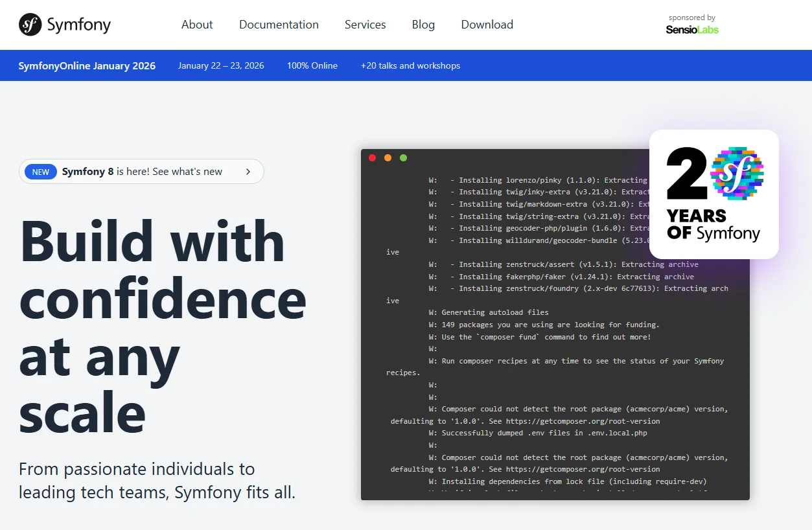This screenshot has height=530, width=812.
Task: Click the green traffic light terminal dot
Action: coord(403,157)
